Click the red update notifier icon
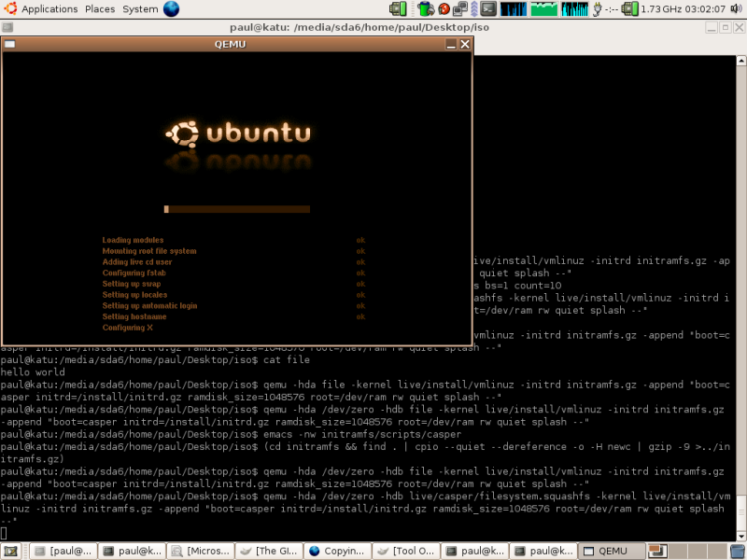The height and width of the screenshot is (560, 747). click(444, 8)
